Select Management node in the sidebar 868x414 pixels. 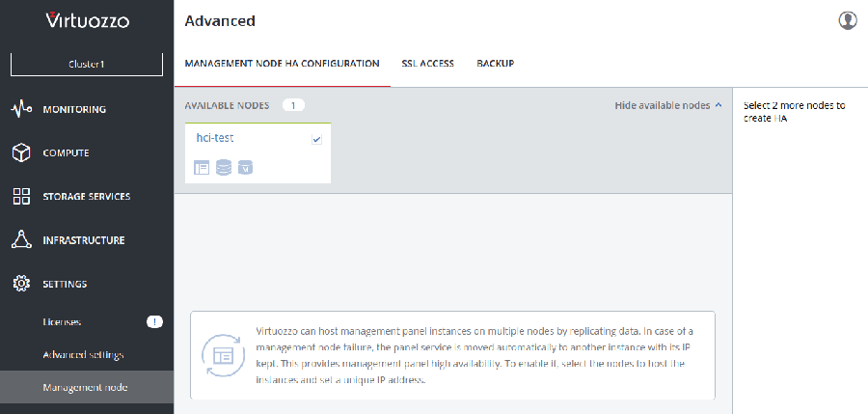pyautogui.click(x=83, y=388)
